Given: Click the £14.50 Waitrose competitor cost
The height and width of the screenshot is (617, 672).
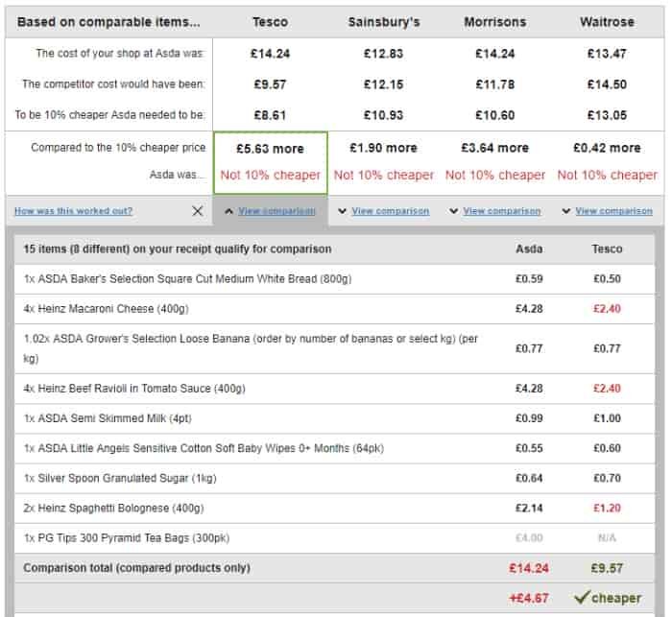Looking at the screenshot, I should tap(607, 84).
